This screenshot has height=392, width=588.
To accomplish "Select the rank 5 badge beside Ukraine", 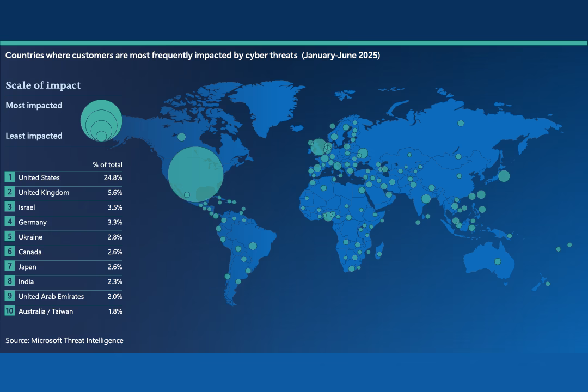I will pos(10,237).
